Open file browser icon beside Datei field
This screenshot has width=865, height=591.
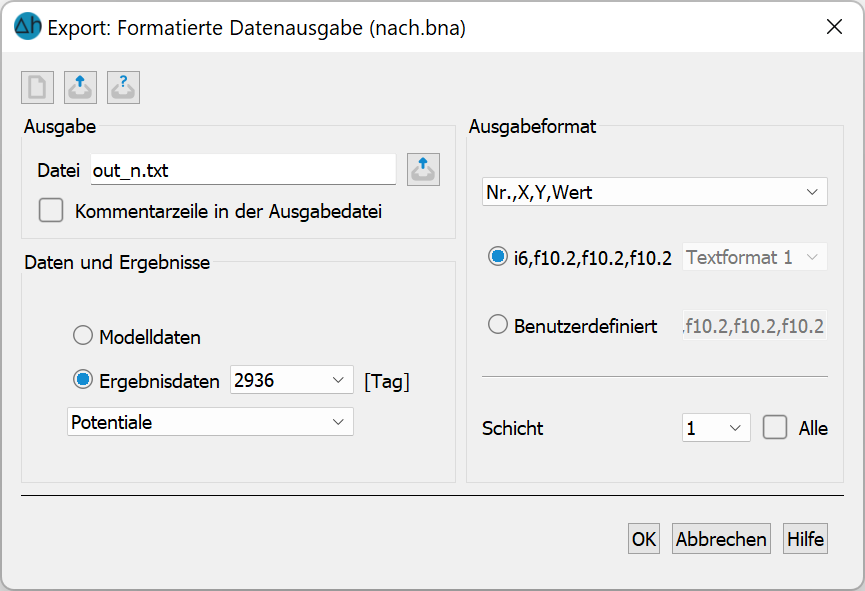tap(423, 169)
